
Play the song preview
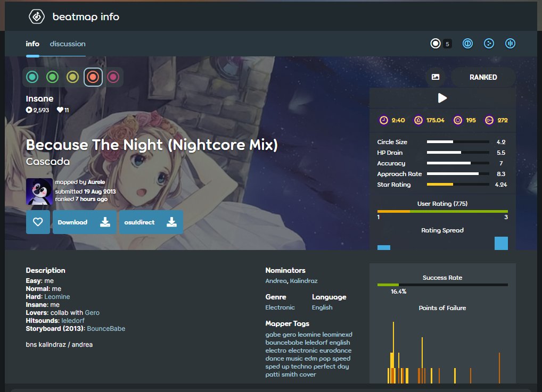pyautogui.click(x=442, y=98)
